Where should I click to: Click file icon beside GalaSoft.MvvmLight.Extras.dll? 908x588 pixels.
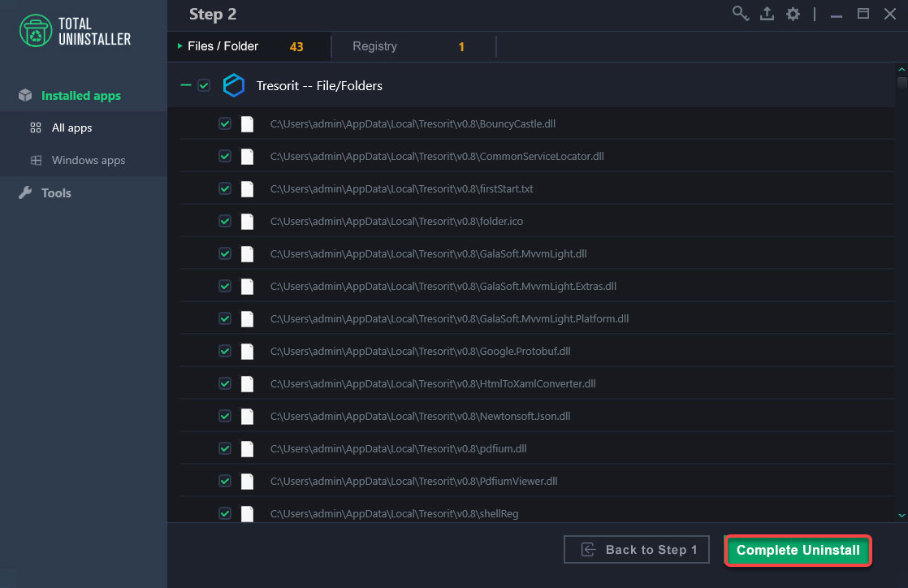point(247,286)
